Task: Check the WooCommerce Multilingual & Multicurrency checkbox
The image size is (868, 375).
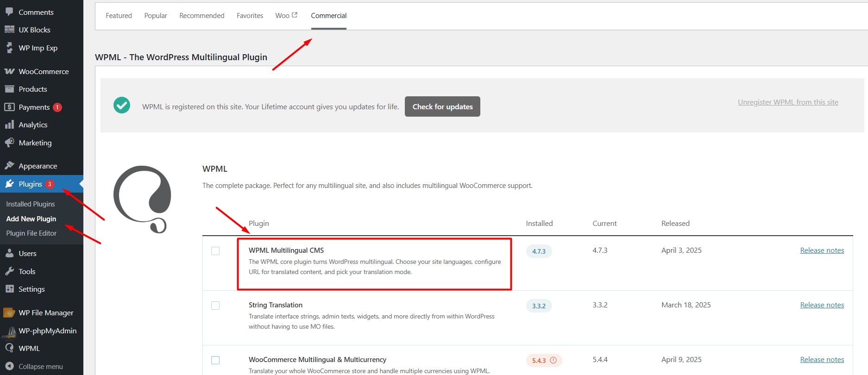Action: coord(215,360)
